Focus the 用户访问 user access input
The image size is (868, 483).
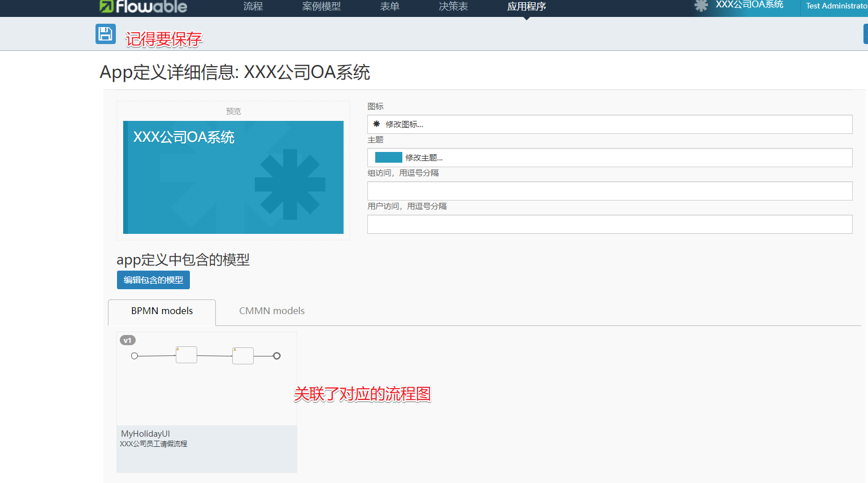[x=610, y=224]
